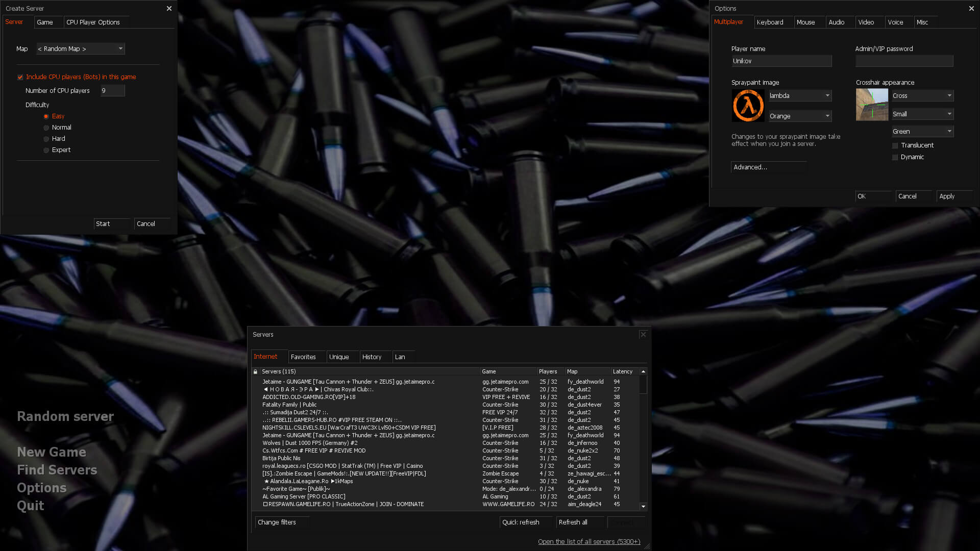The height and width of the screenshot is (551, 980).
Task: Click the crosshair preview thumbnail
Action: (872, 105)
